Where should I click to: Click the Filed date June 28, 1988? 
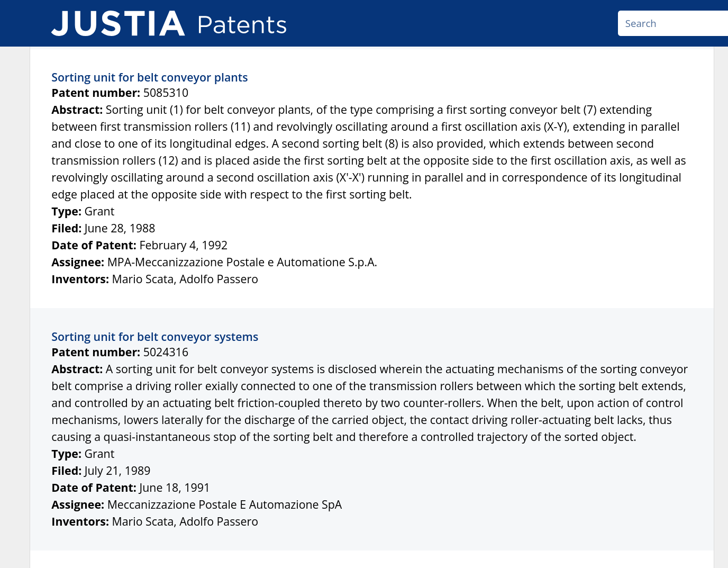[x=120, y=228]
